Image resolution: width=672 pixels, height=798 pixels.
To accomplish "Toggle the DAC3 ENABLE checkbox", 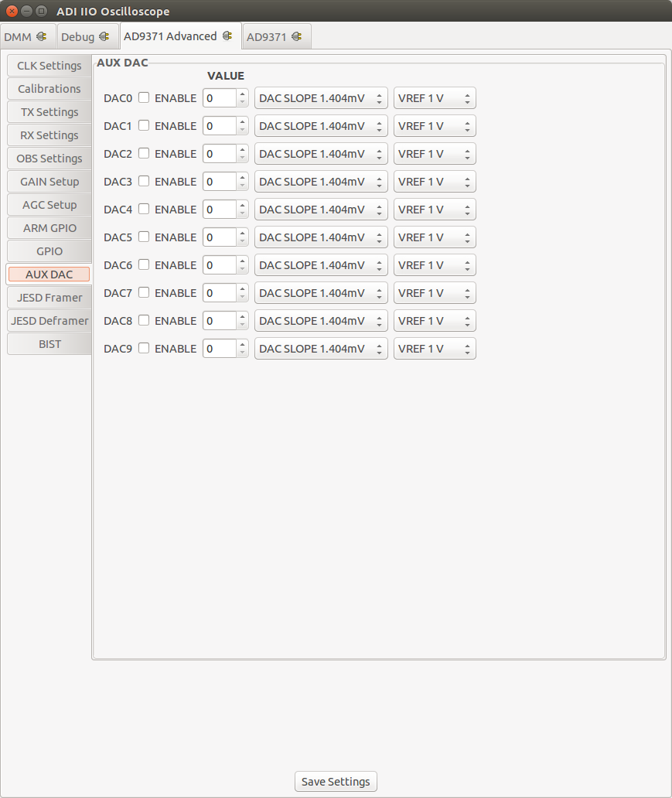I will [144, 182].
